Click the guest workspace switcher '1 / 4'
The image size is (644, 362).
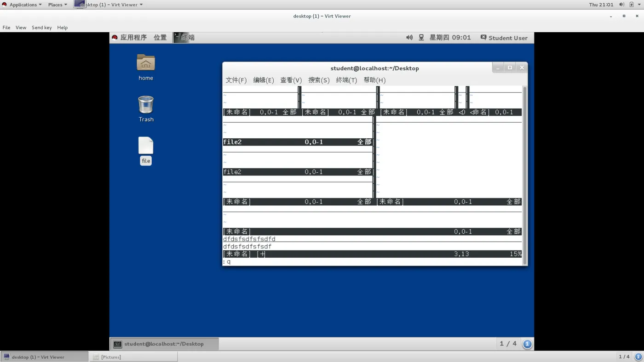pyautogui.click(x=508, y=344)
